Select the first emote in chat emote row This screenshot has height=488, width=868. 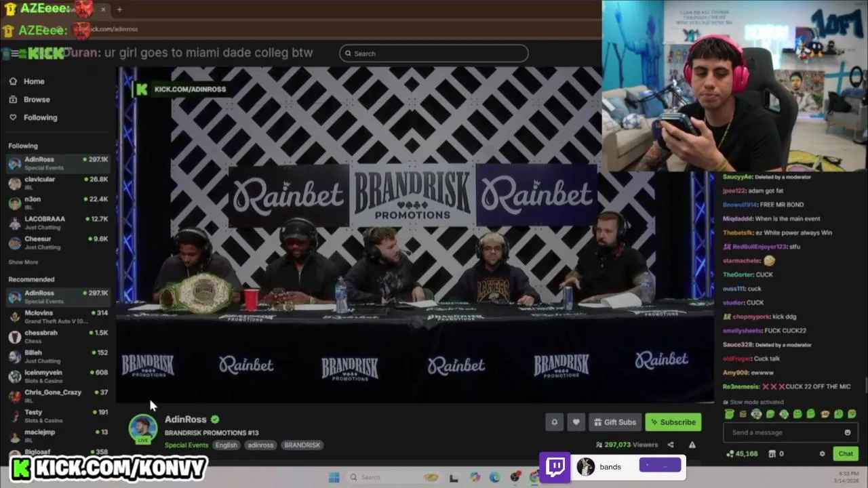click(729, 414)
